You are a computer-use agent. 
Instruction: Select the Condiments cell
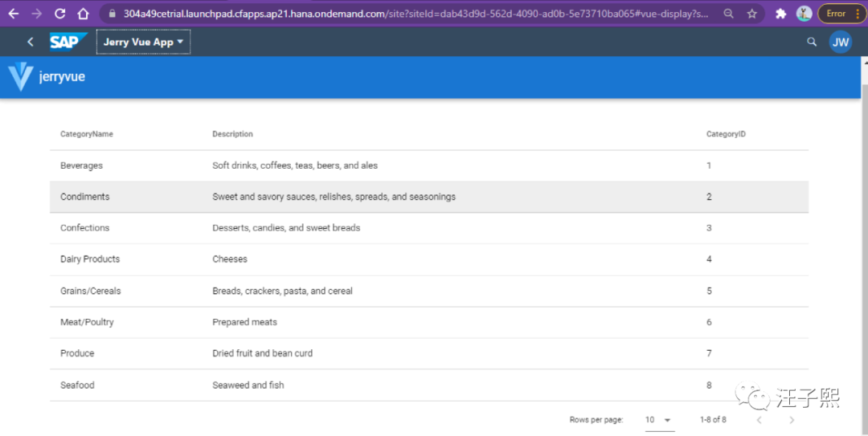pos(84,197)
